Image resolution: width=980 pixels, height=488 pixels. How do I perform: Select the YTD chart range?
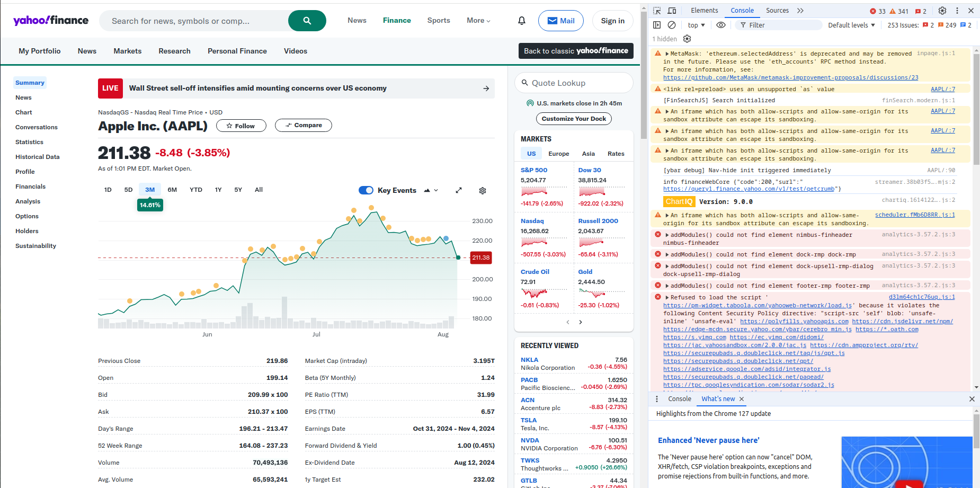click(196, 190)
